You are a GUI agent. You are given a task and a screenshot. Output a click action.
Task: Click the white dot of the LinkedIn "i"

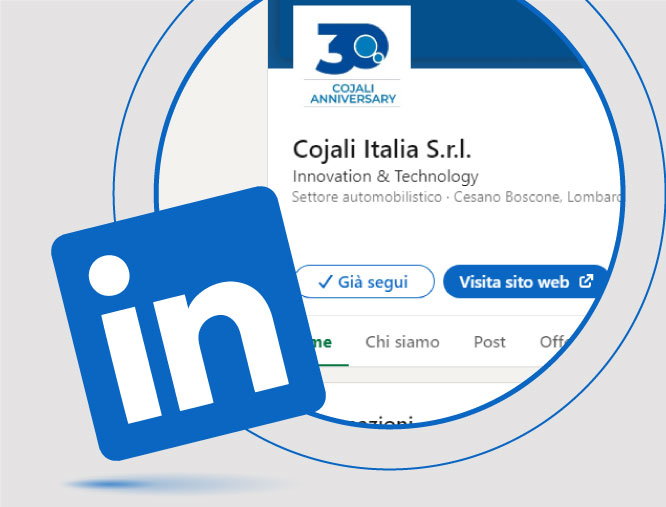[109, 276]
